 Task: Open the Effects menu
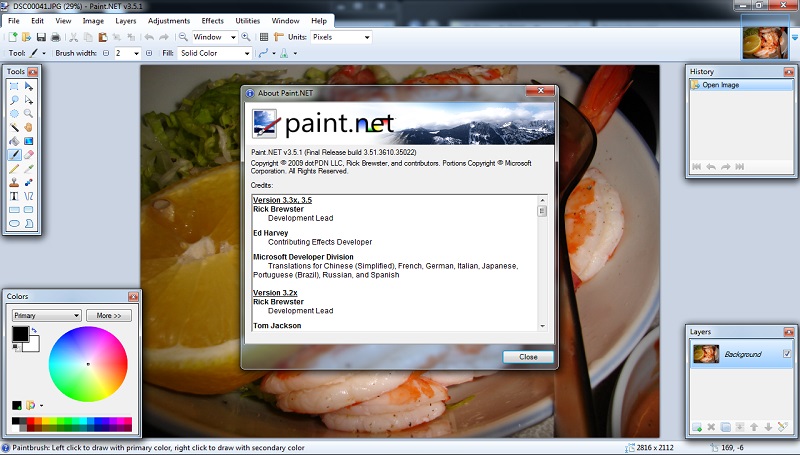coord(212,20)
